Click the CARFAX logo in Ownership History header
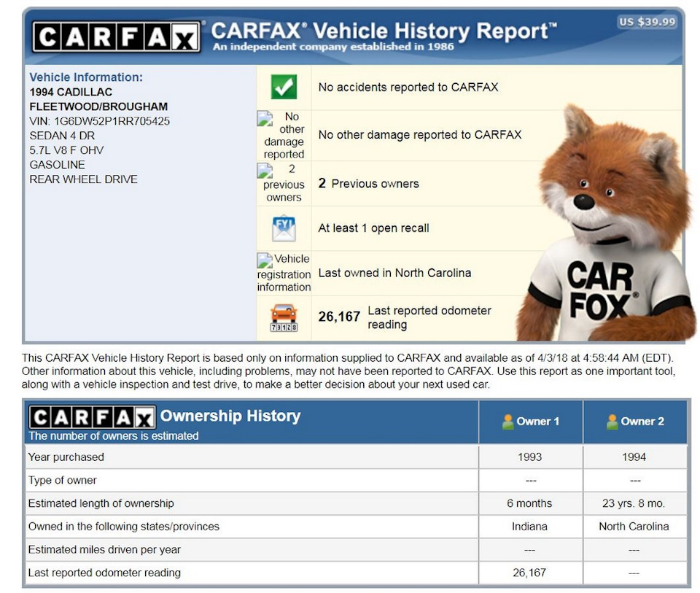 (93, 417)
